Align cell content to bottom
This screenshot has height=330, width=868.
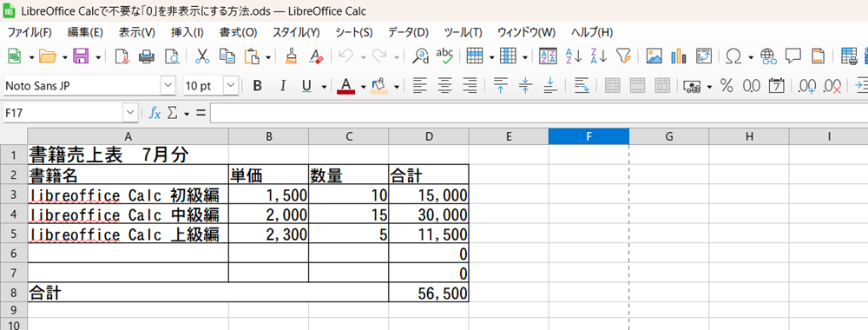550,86
